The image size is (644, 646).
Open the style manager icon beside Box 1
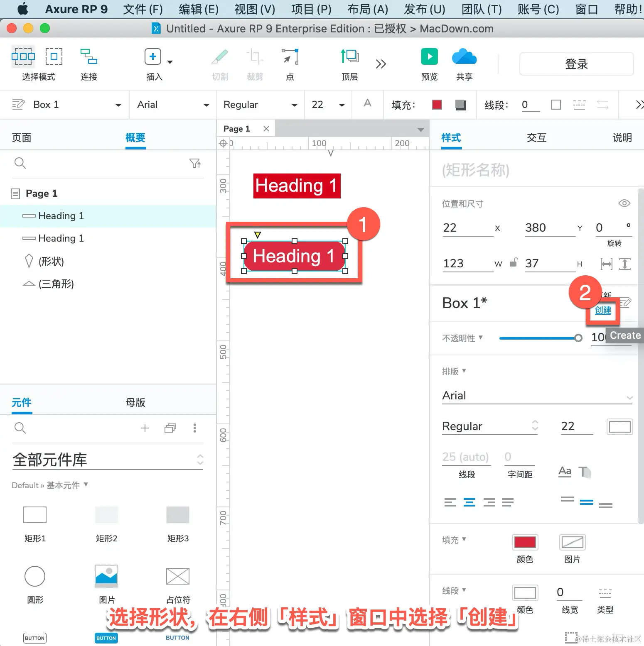pos(18,104)
